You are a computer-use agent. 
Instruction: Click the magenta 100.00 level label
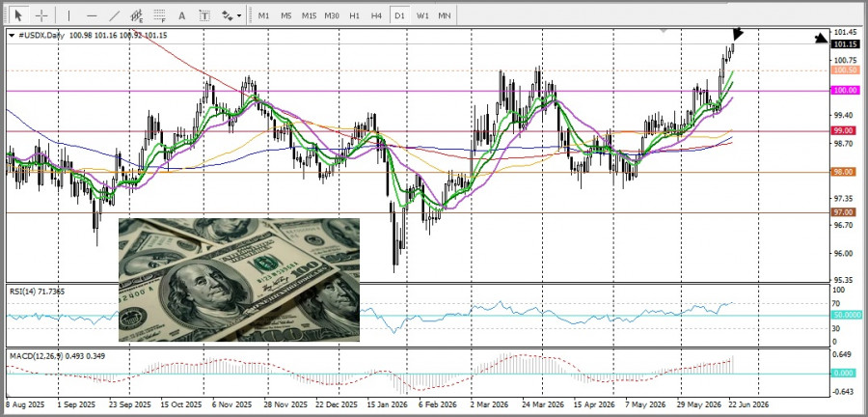point(845,91)
